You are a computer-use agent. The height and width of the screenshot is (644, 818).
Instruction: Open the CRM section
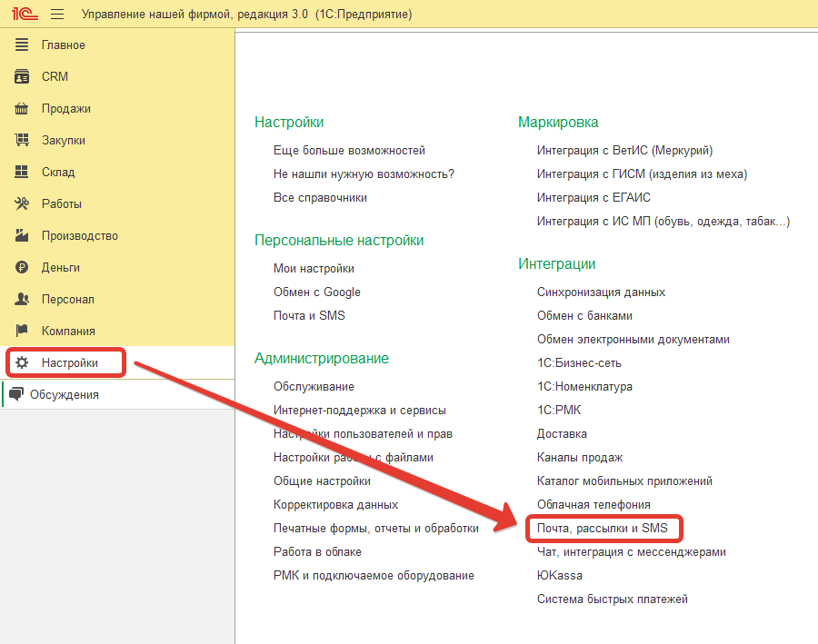pos(55,76)
